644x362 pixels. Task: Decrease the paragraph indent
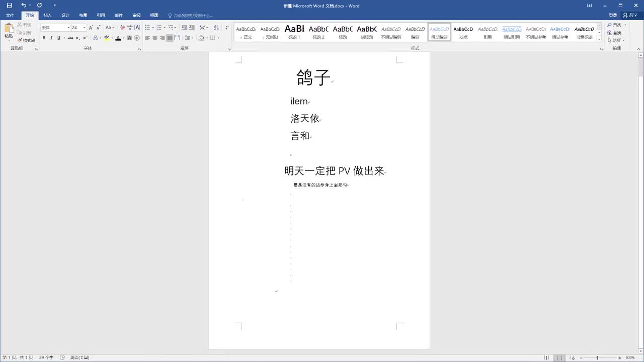(x=185, y=28)
